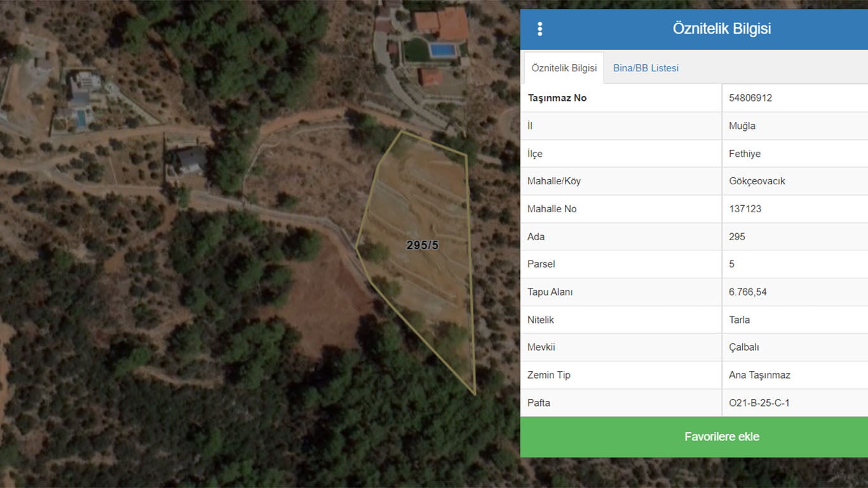Viewport: 868px width, 488px height.
Task: Click the Fethiye district value
Action: coord(745,154)
